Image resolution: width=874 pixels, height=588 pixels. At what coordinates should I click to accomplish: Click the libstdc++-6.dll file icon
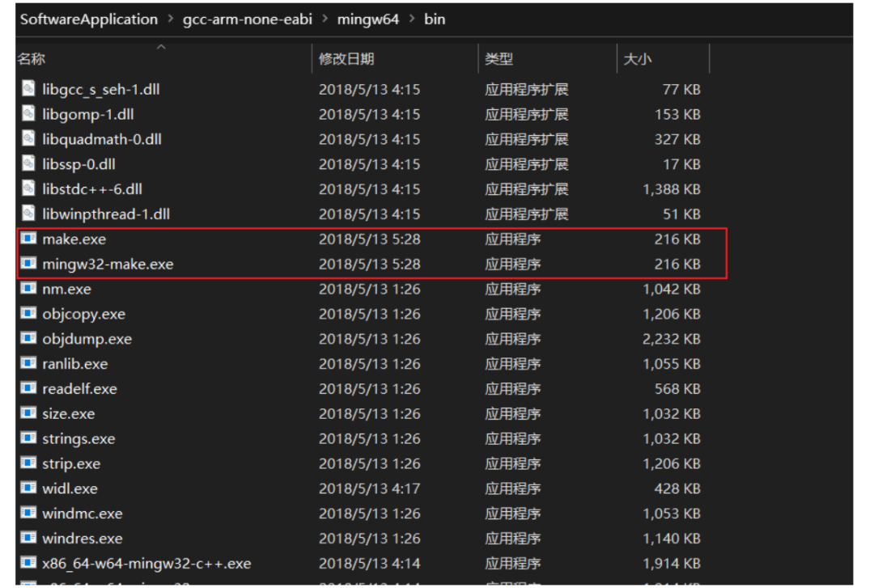click(x=29, y=189)
